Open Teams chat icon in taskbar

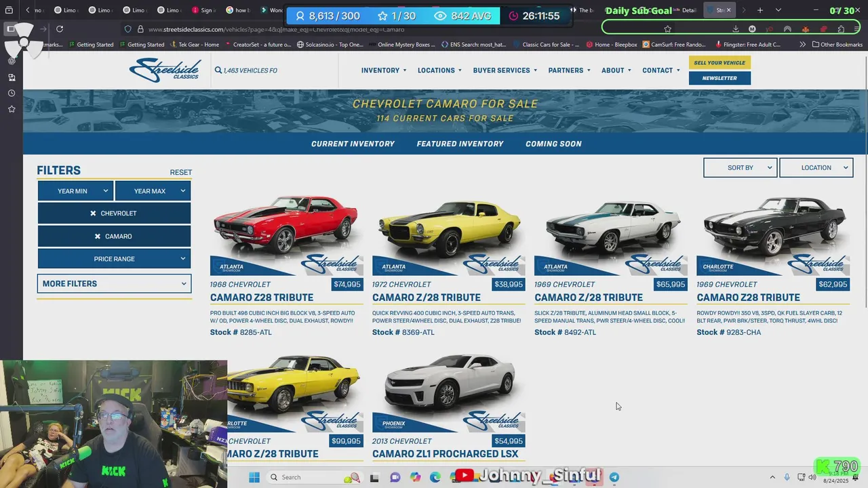[395, 477]
